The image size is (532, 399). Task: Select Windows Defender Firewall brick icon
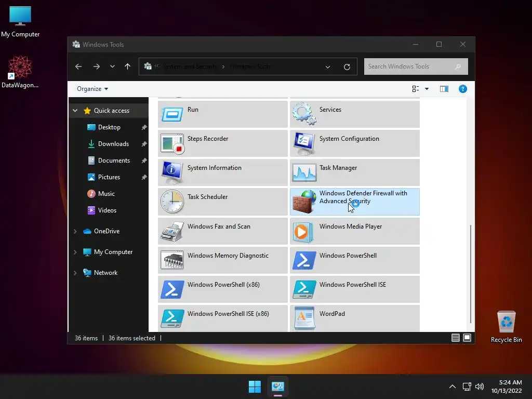[x=304, y=202]
